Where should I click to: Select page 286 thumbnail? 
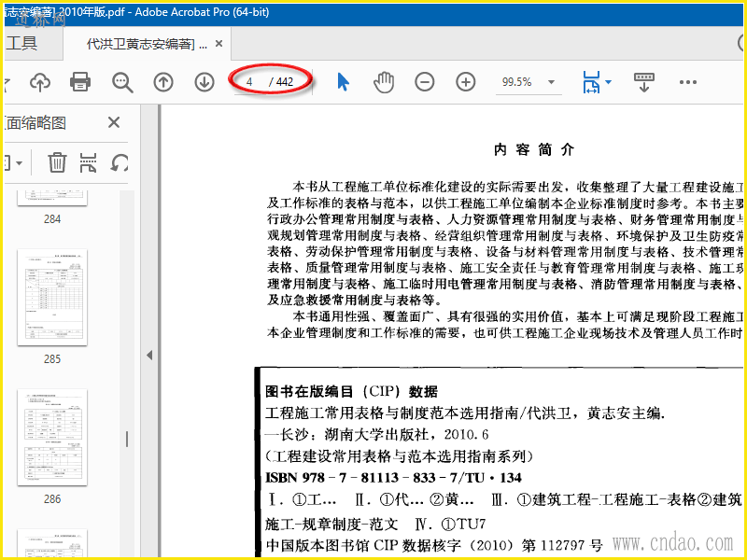[x=52, y=437]
